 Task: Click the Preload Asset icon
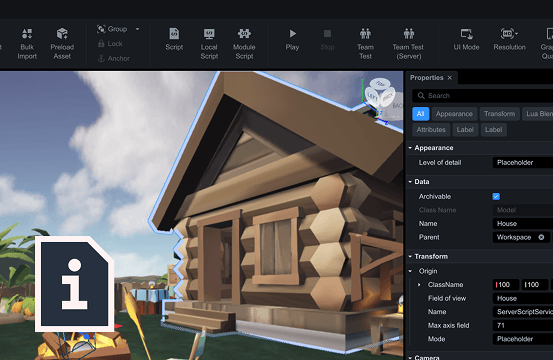coord(62,34)
